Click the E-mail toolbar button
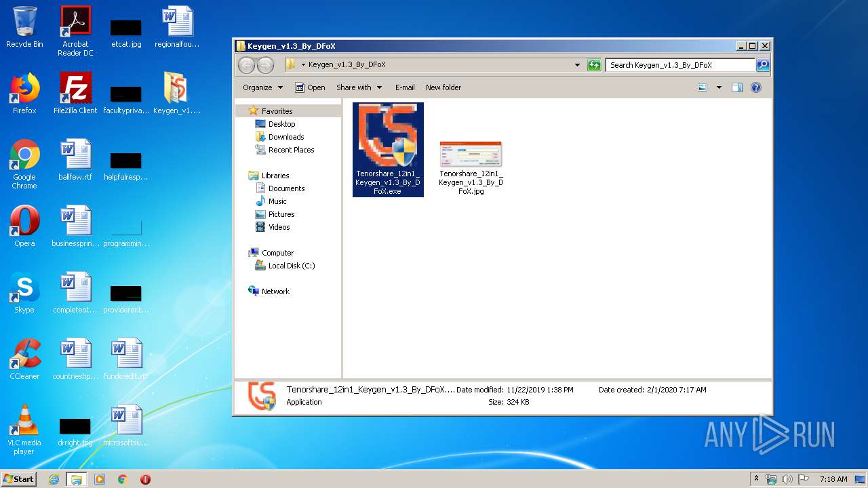Viewport: 868px width, 488px height. (x=405, y=87)
